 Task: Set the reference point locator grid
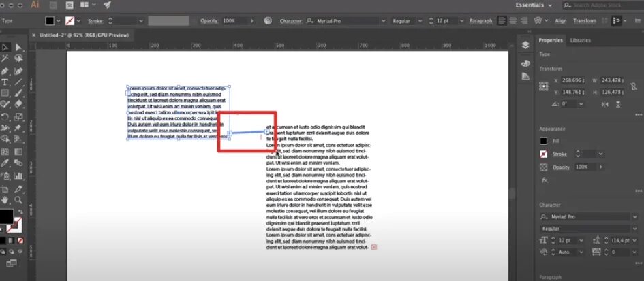point(543,86)
